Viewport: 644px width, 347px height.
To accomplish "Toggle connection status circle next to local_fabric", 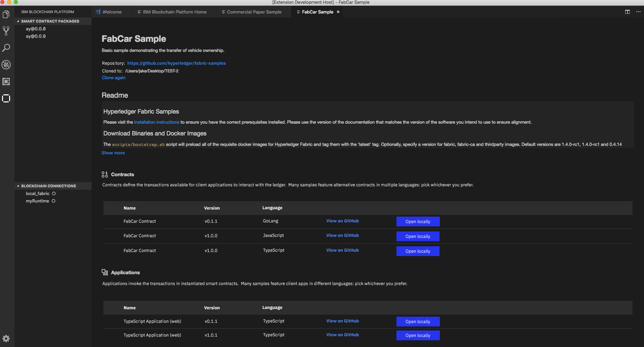I will click(54, 193).
